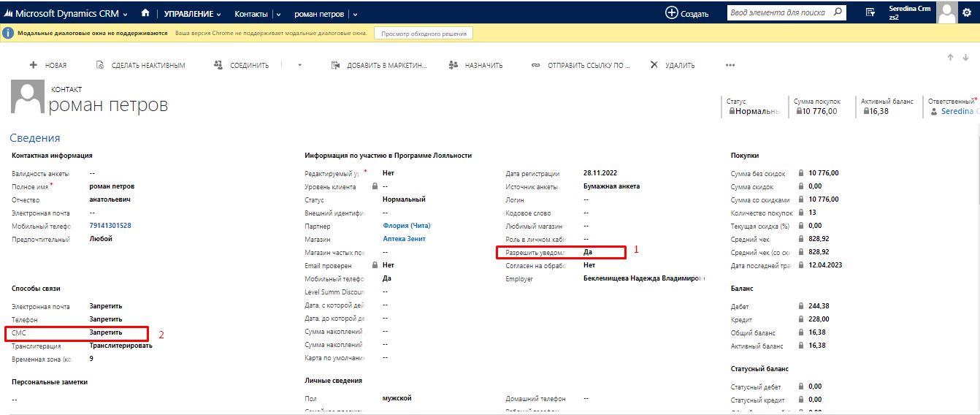Click the Создать plus icon
Screen dimensions: 980x415
[672, 13]
